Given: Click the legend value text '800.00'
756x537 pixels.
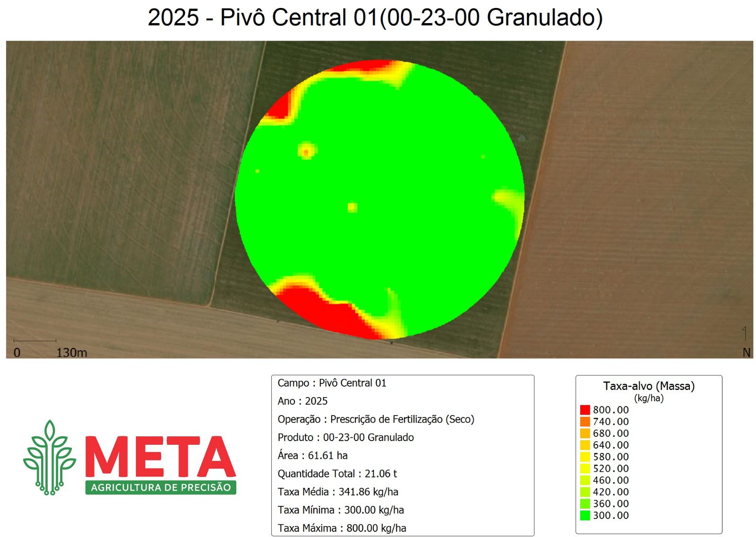Looking at the screenshot, I should pos(611,410).
